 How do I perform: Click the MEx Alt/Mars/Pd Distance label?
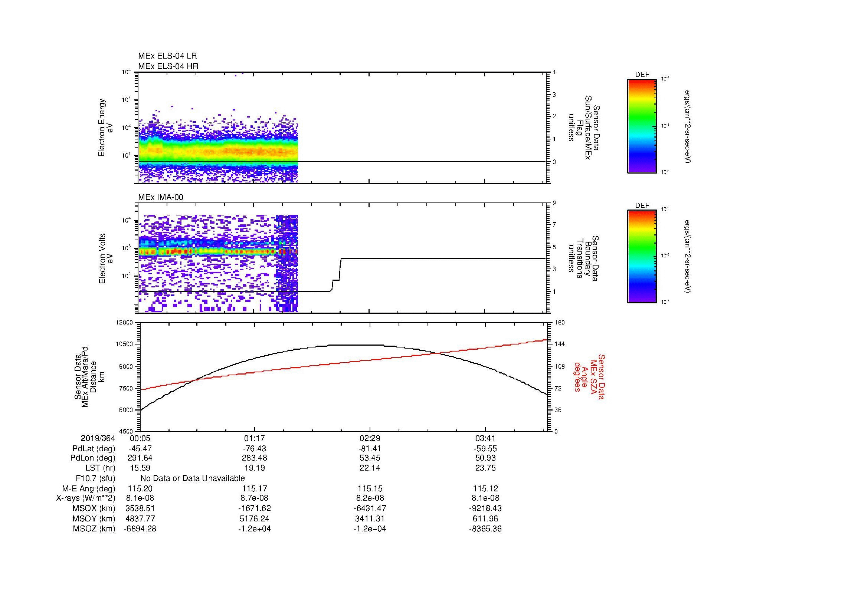pos(89,376)
